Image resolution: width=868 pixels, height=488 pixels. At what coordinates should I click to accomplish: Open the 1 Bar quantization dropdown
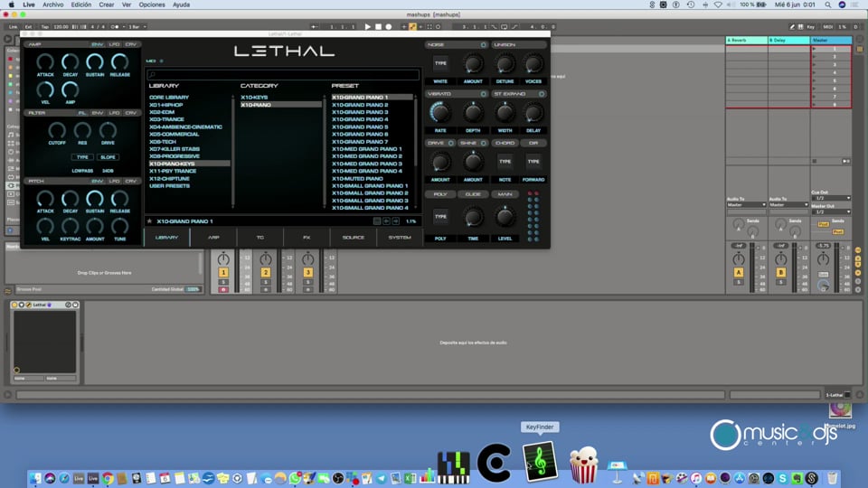point(137,26)
